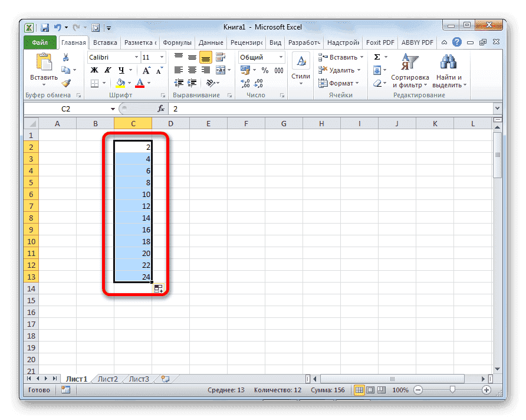Apply underline using the Ч icon

click(121, 70)
